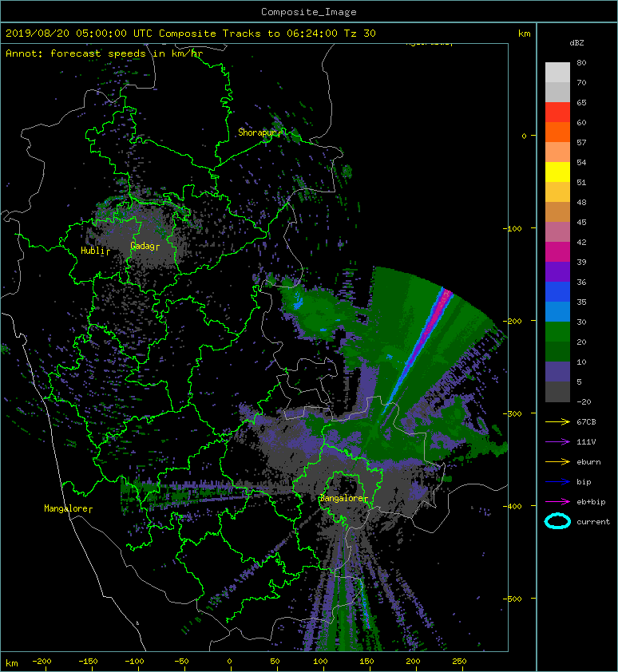Click the light gray 70-80 dBZ swatch
Screen dimensions: 618x672
[x=557, y=72]
